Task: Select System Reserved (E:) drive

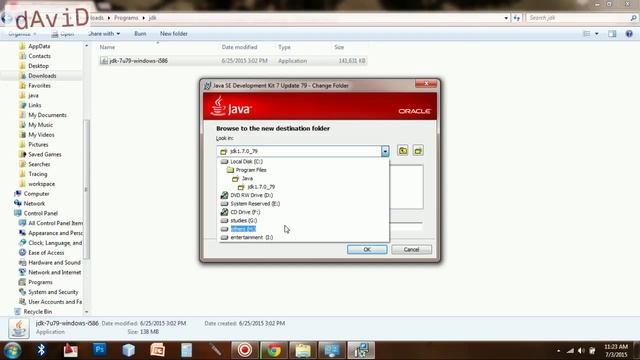Action: tap(255, 204)
